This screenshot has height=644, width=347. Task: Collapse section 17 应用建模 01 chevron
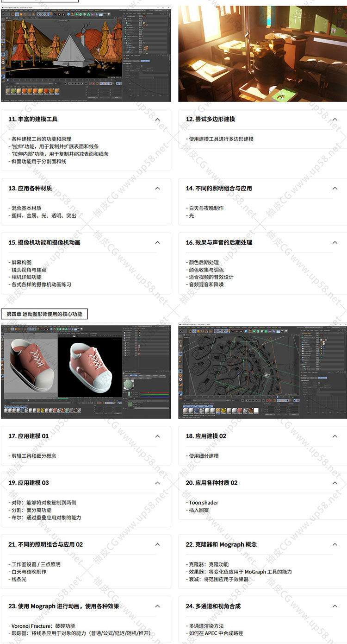pos(157,436)
